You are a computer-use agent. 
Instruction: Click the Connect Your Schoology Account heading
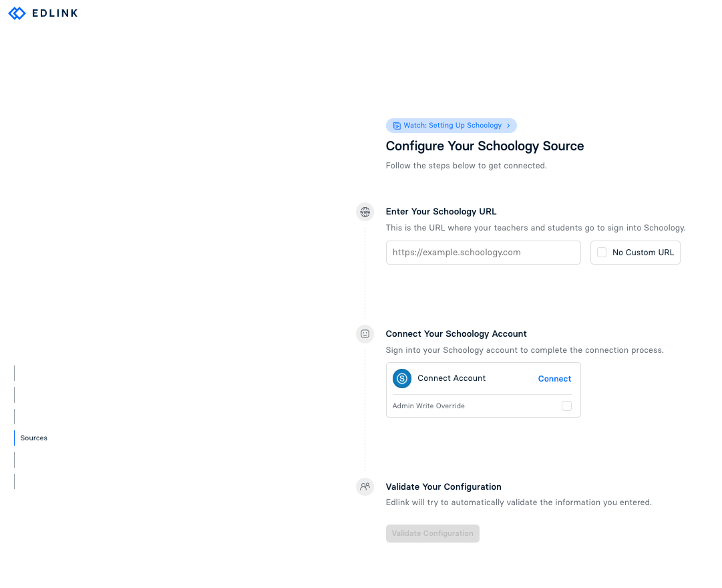456,333
